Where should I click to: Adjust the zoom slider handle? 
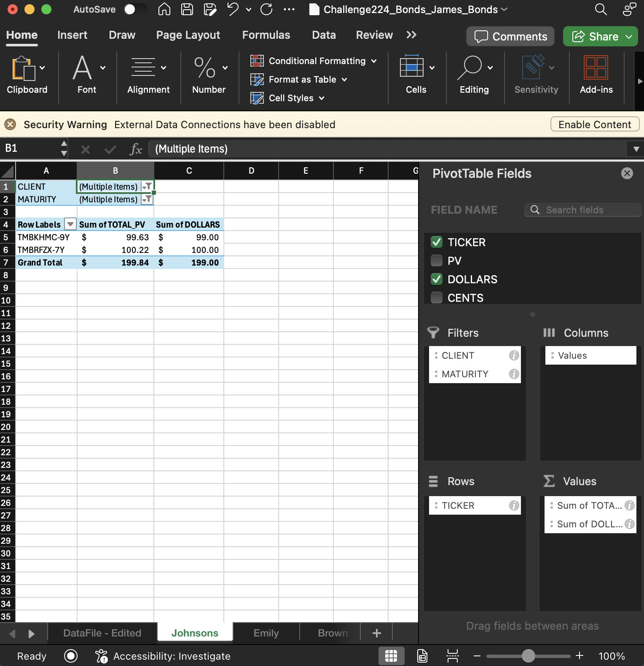528,656
